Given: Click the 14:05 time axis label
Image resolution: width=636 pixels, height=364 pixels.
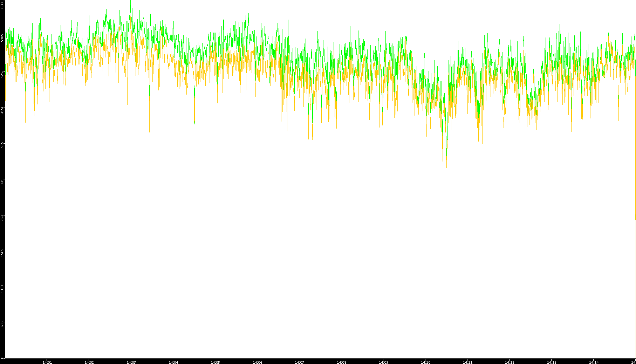Looking at the screenshot, I should (215, 362).
